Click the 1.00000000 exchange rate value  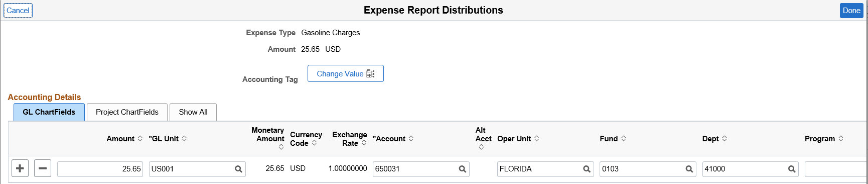pyautogui.click(x=348, y=168)
